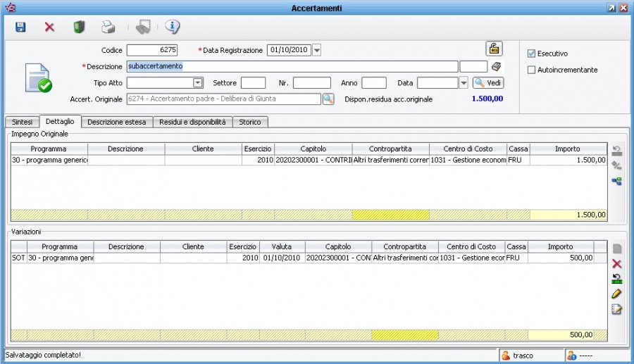Open the Residui e disponibilità tab
The height and width of the screenshot is (364, 634).
click(x=192, y=122)
